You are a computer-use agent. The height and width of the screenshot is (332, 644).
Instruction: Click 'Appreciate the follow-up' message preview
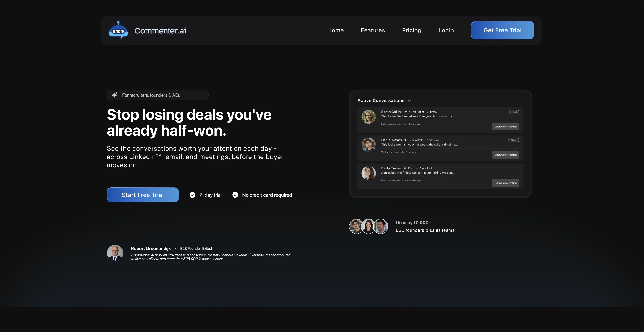tap(418, 173)
